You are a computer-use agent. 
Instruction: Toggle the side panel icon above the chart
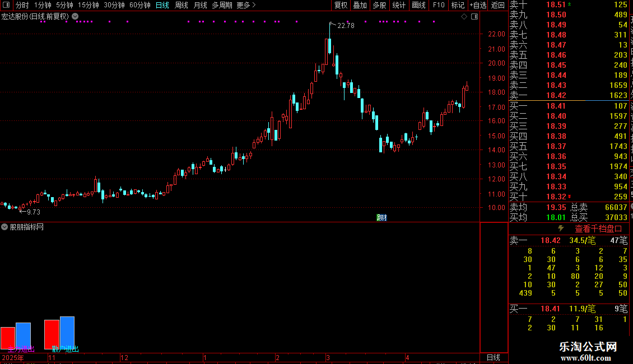coord(475,17)
